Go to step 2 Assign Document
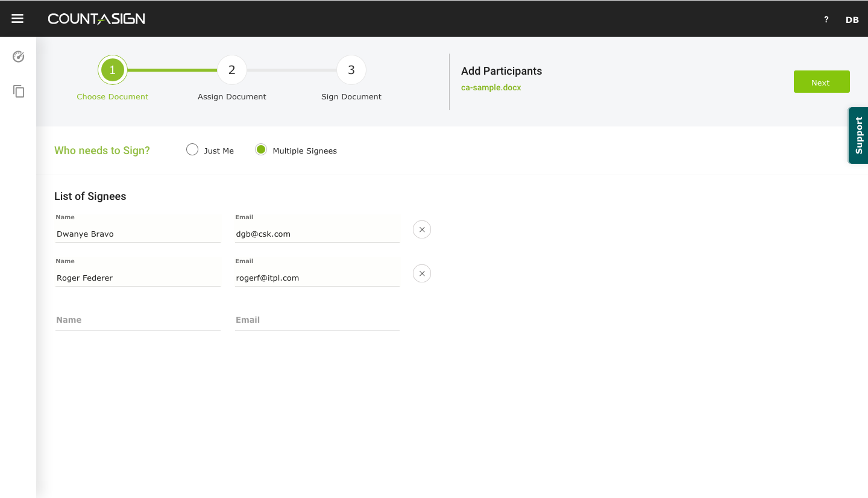This screenshot has width=868, height=498. (x=231, y=70)
